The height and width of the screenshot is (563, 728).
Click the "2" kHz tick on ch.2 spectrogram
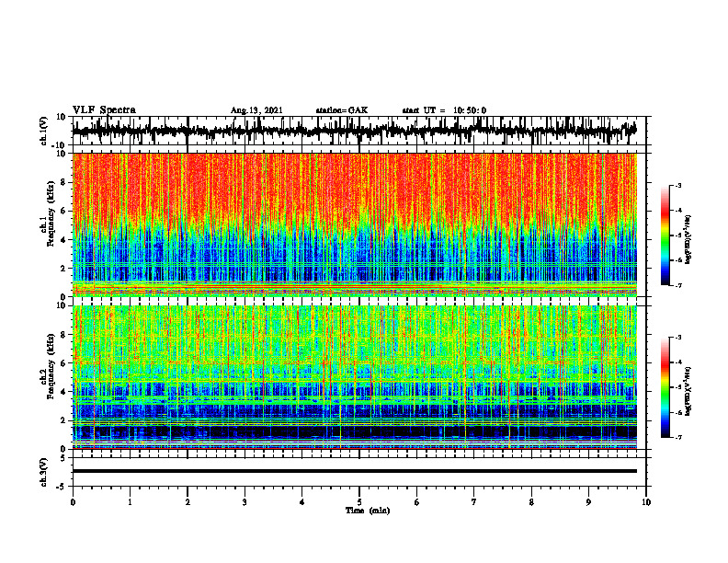point(63,420)
